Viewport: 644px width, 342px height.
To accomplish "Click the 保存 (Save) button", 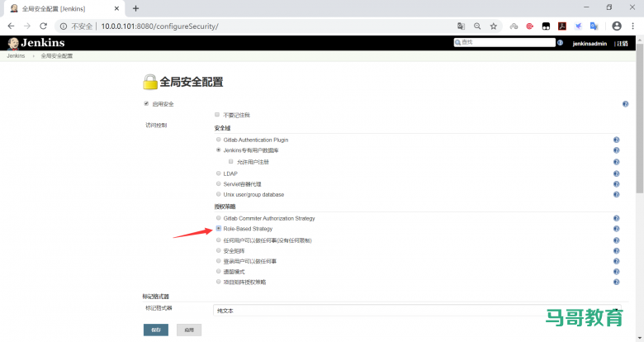I will point(156,330).
